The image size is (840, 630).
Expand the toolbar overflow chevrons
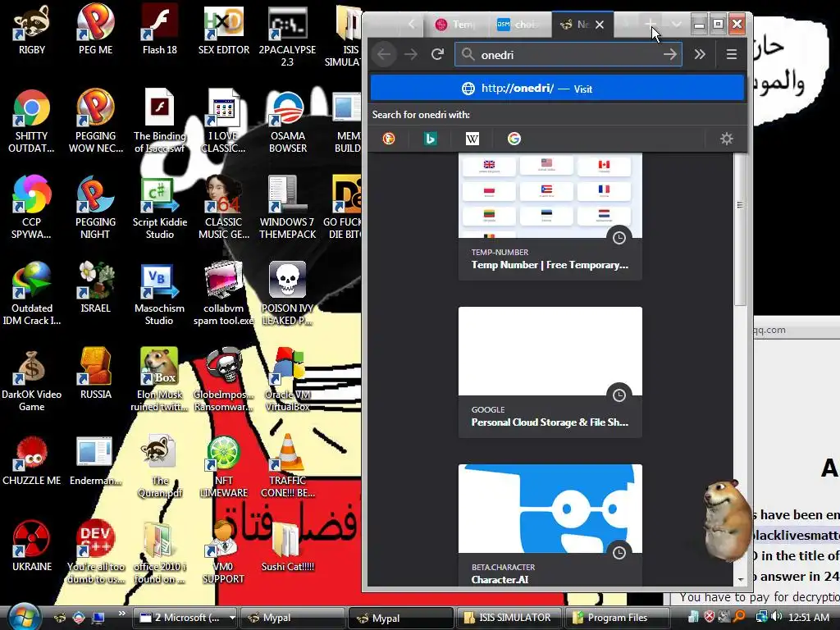pos(700,54)
